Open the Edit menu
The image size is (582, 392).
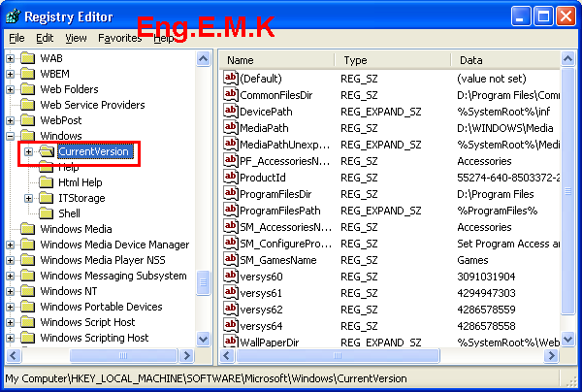click(45, 38)
